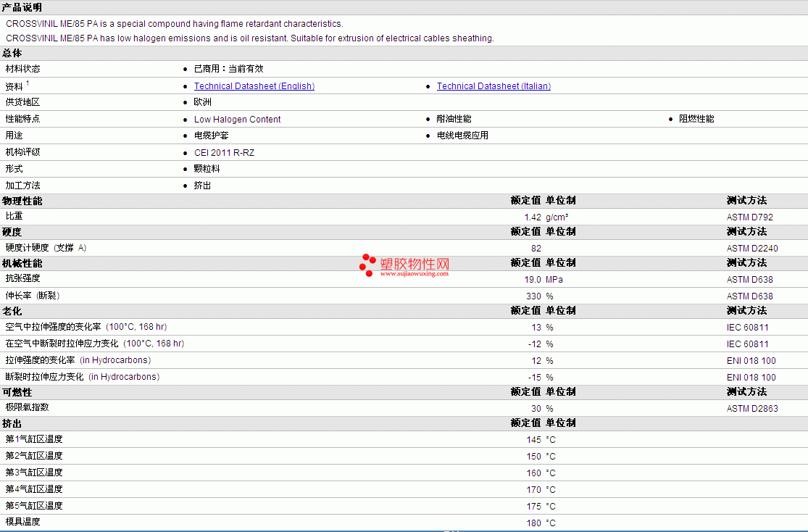This screenshot has height=532, width=808.
Task: Select the 耐油性能 feature
Action: [x=454, y=119]
